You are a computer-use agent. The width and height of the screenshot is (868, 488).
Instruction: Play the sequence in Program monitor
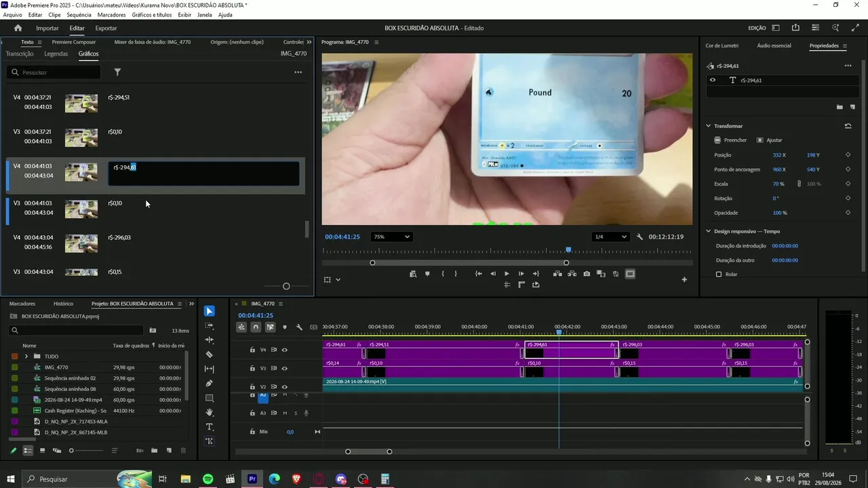[507, 274]
